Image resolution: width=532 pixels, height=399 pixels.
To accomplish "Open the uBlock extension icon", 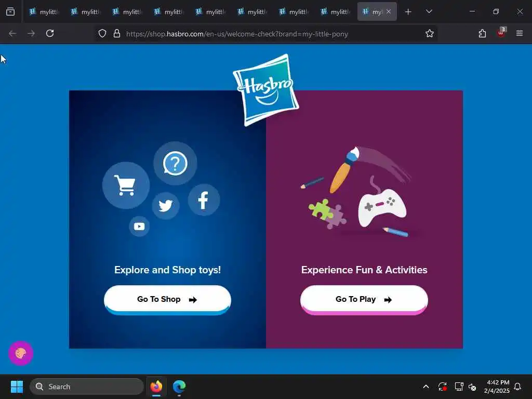I will point(501,33).
